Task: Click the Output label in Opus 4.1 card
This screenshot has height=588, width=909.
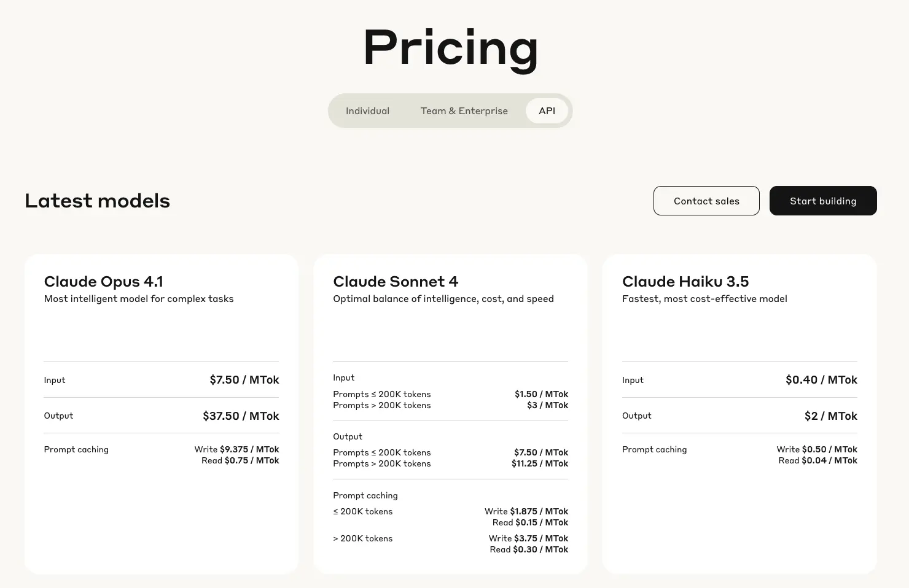Action: (58, 416)
